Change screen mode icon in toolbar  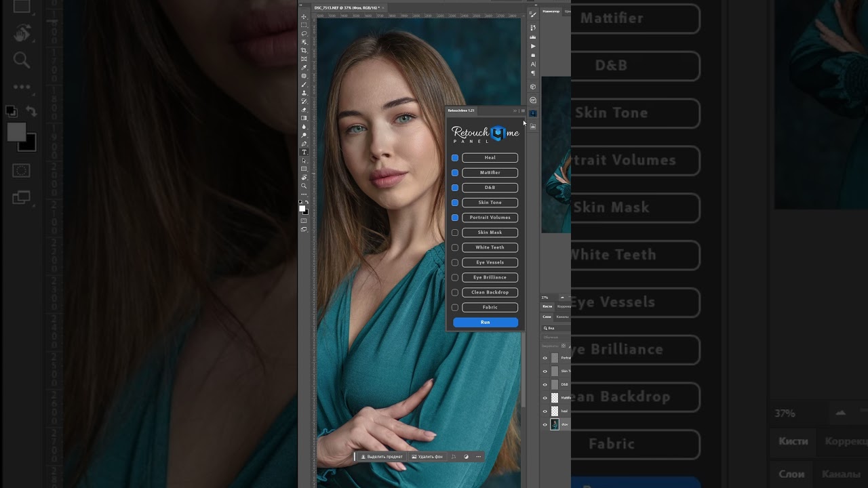tap(304, 229)
